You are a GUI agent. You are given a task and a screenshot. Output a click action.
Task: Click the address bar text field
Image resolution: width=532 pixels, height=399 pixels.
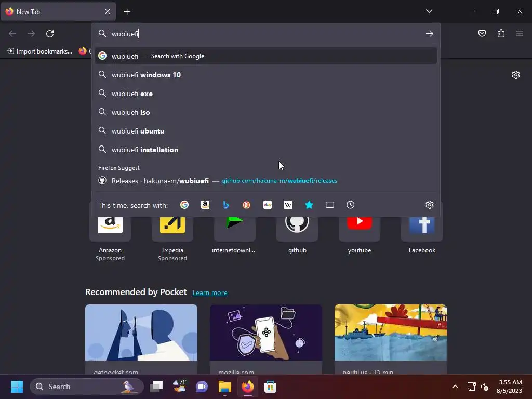[264, 34]
